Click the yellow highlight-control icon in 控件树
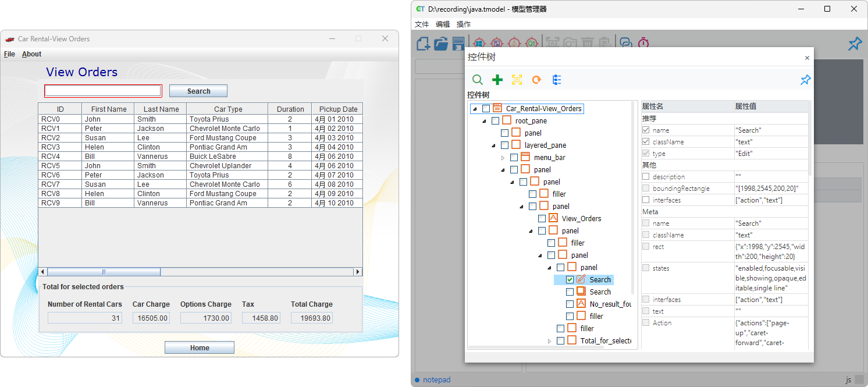 tap(517, 80)
